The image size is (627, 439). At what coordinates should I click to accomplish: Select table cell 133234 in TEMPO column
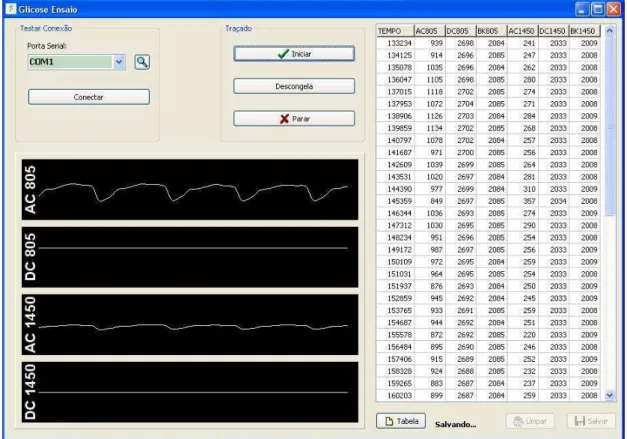pos(395,43)
